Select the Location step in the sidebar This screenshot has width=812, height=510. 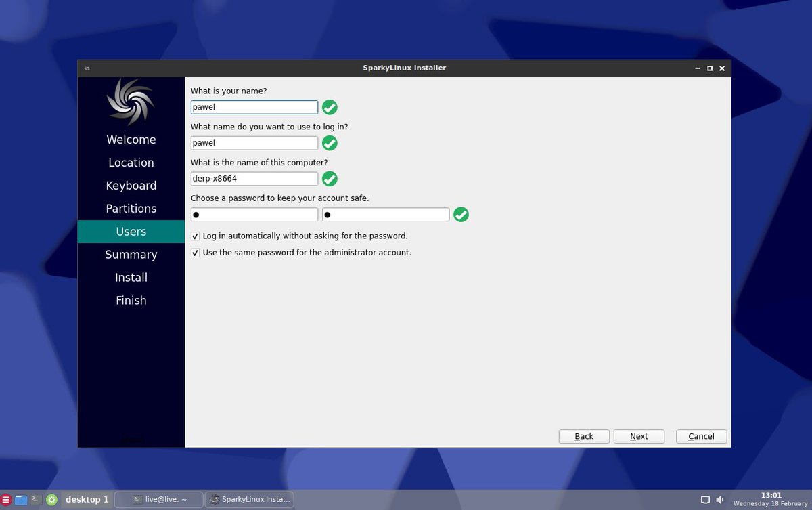pos(131,163)
